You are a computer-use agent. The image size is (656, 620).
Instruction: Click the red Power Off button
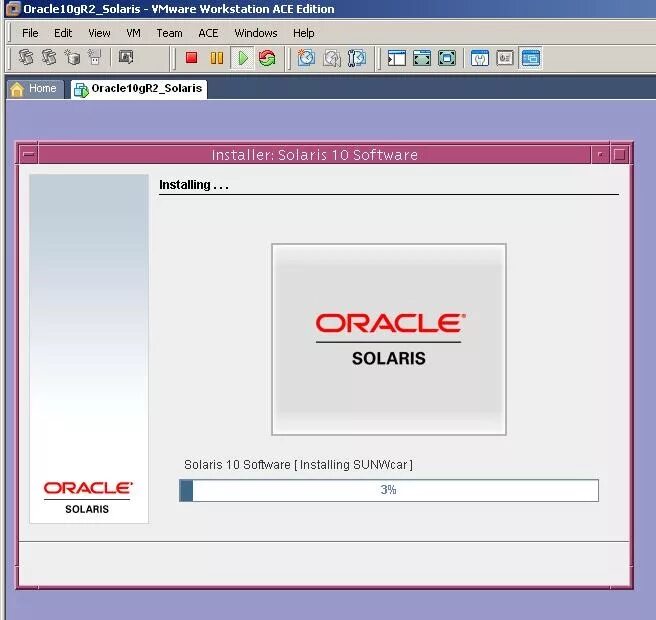[192, 58]
